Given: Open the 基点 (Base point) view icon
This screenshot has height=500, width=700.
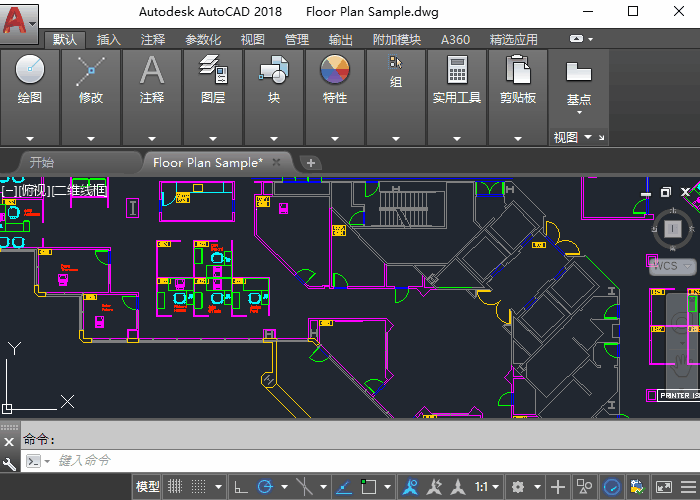Looking at the screenshot, I should (x=579, y=72).
